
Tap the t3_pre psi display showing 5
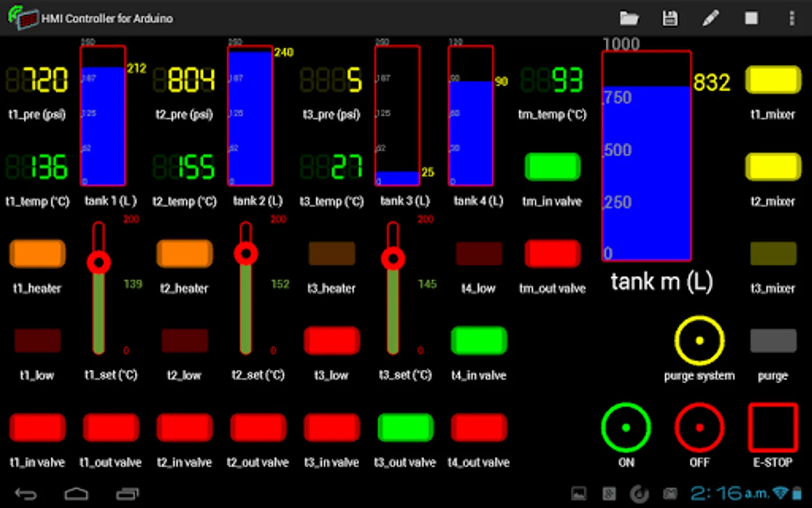332,80
